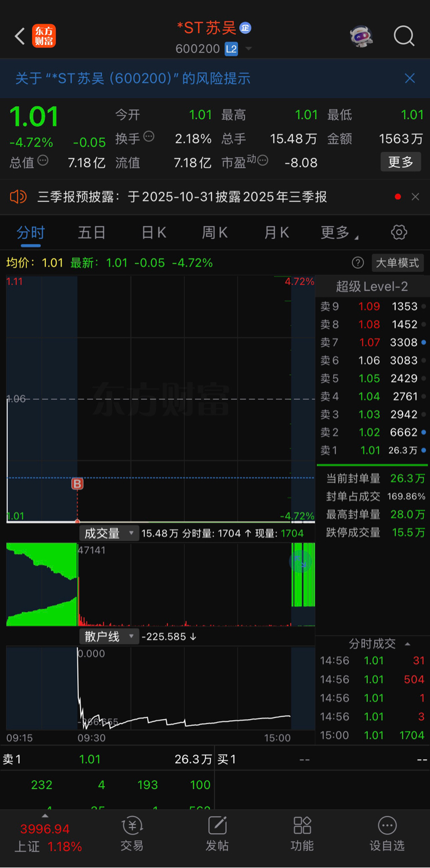Tap the question mark help icon

[x=358, y=263]
